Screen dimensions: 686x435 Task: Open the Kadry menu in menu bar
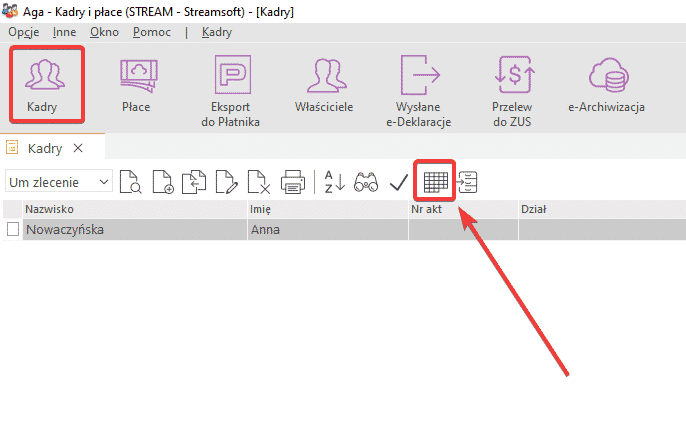(217, 32)
